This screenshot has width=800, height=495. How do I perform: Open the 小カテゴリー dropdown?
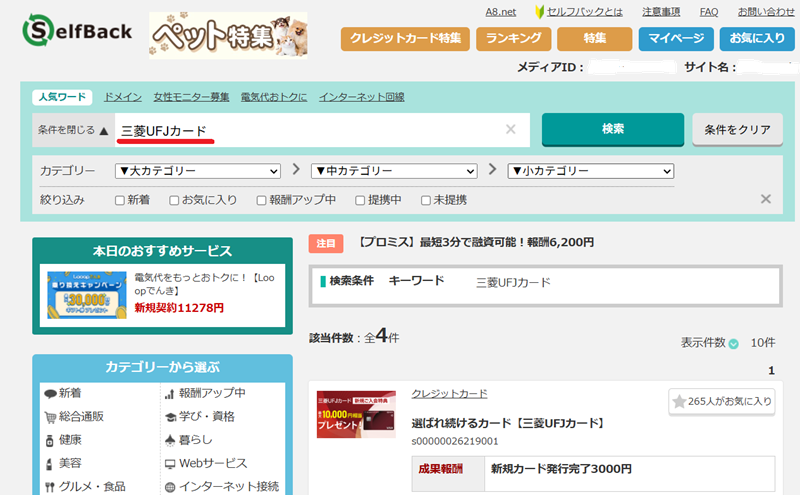click(x=591, y=171)
